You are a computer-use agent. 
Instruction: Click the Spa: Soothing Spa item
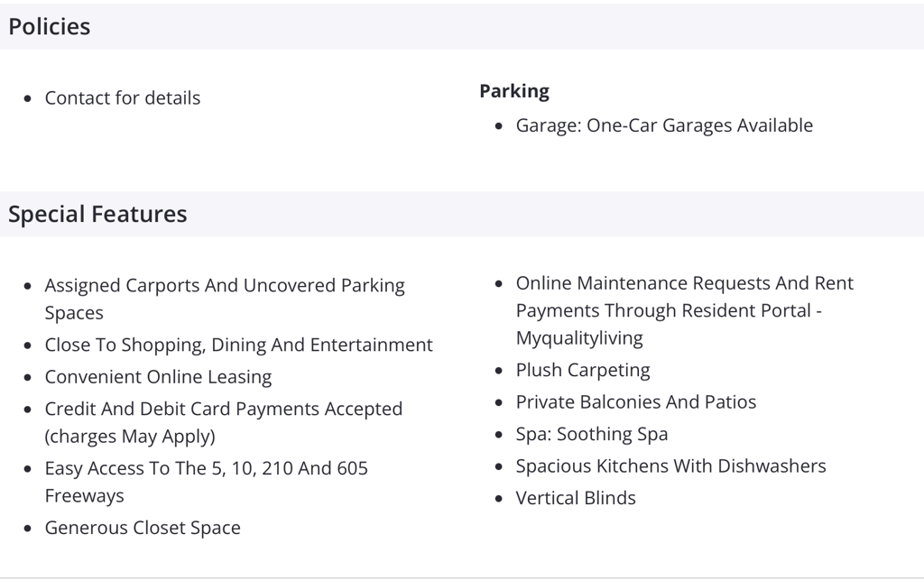(x=592, y=435)
